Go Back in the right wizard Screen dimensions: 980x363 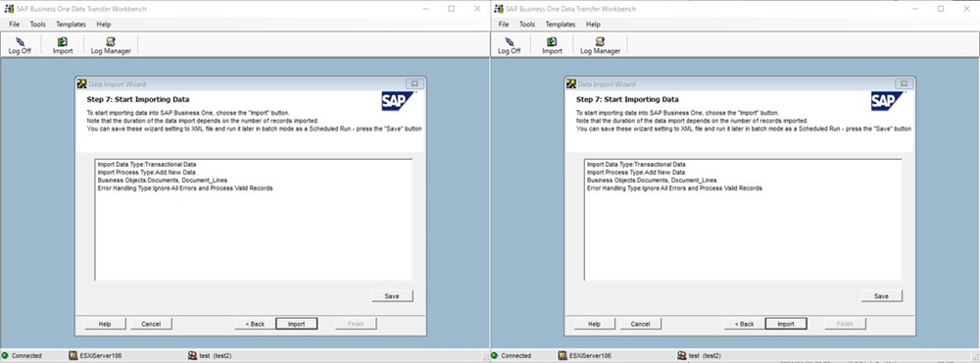coord(745,324)
